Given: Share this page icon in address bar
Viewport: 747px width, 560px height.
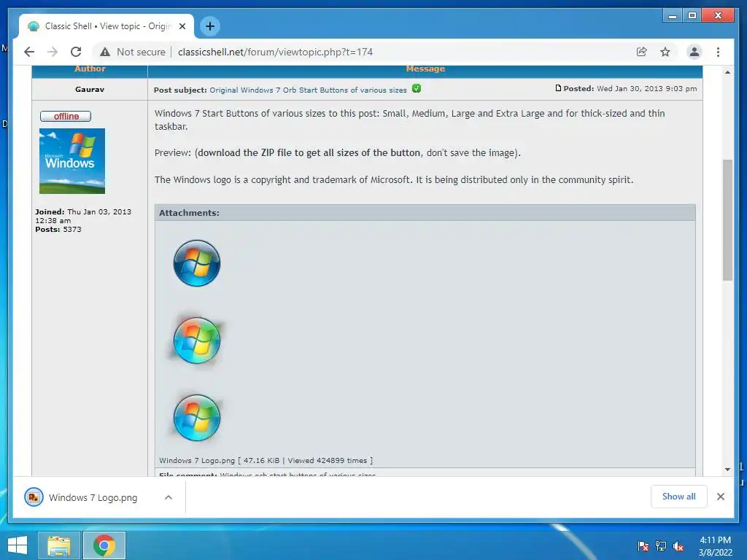Looking at the screenshot, I should (x=642, y=52).
